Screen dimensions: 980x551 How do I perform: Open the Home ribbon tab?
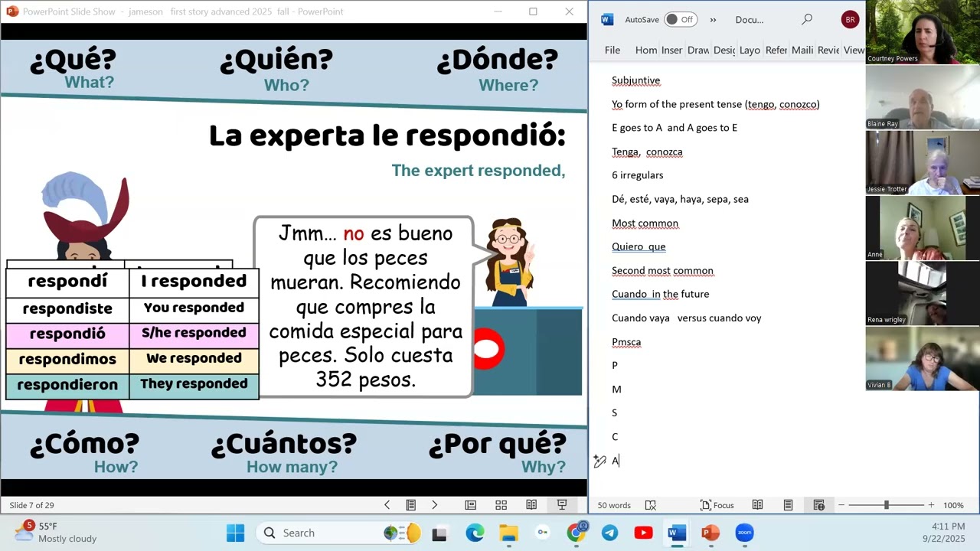pos(646,50)
